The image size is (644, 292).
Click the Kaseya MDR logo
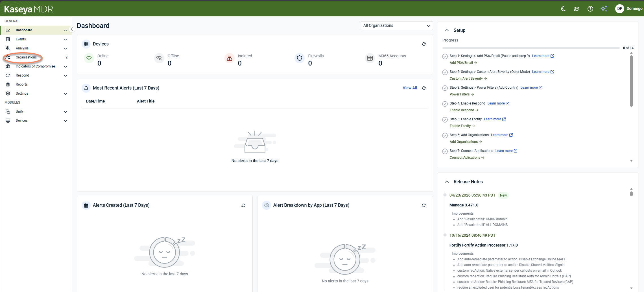pos(29,9)
